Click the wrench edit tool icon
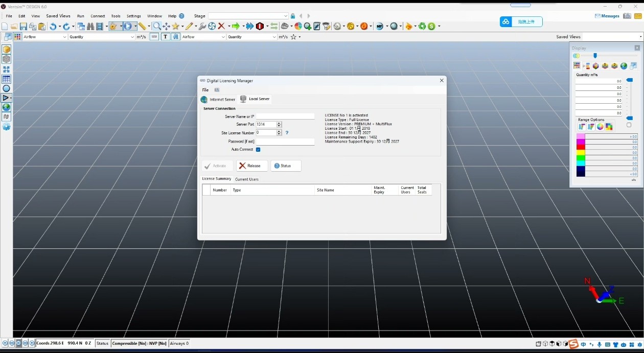 pos(202,26)
